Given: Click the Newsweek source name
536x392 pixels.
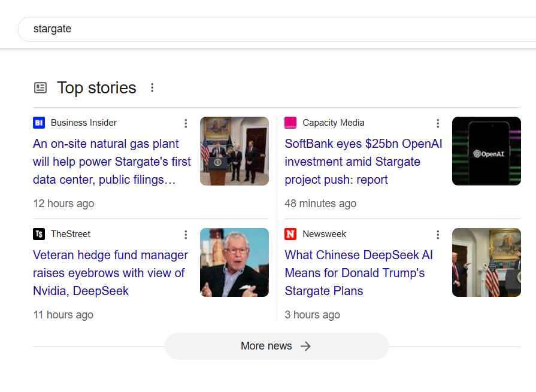Looking at the screenshot, I should [324, 234].
